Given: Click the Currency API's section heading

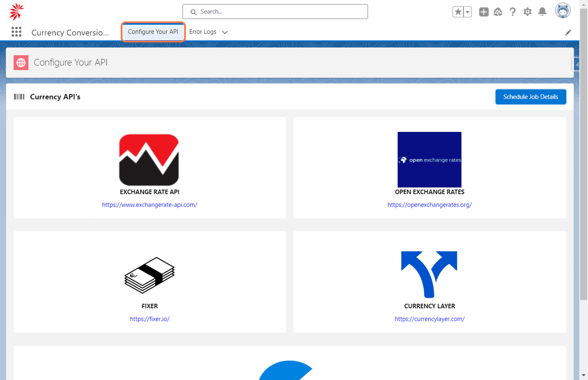Looking at the screenshot, I should [x=55, y=97].
